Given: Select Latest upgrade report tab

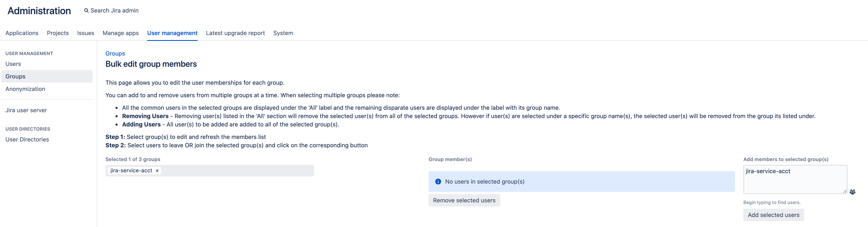Looking at the screenshot, I should coord(235,33).
